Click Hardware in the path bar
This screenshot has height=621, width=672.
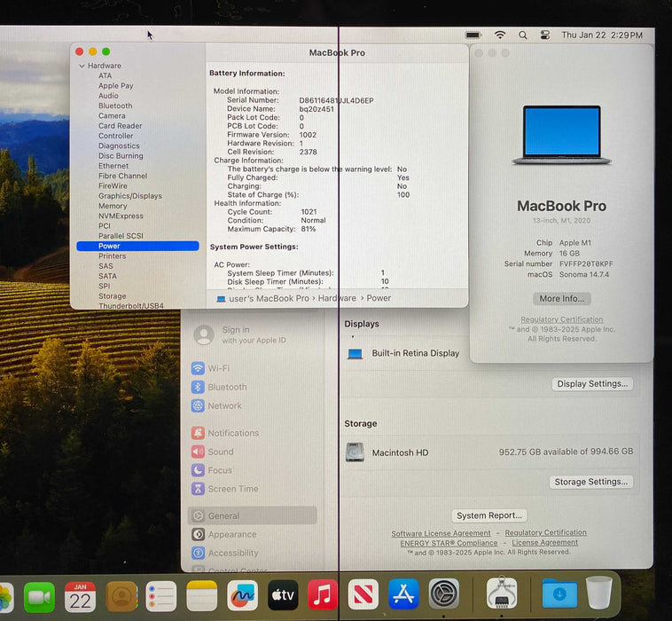[x=337, y=298]
